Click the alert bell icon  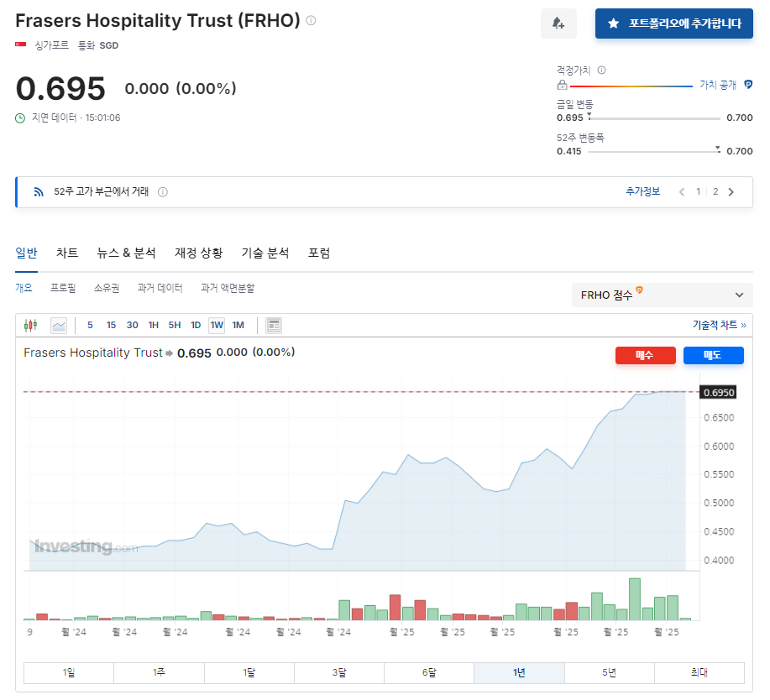pos(558,23)
